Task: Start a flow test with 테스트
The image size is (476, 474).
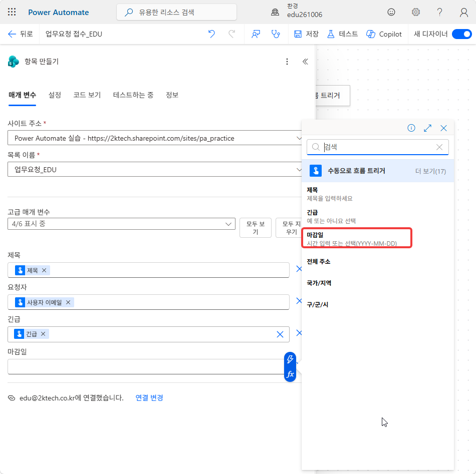Action: pos(342,34)
